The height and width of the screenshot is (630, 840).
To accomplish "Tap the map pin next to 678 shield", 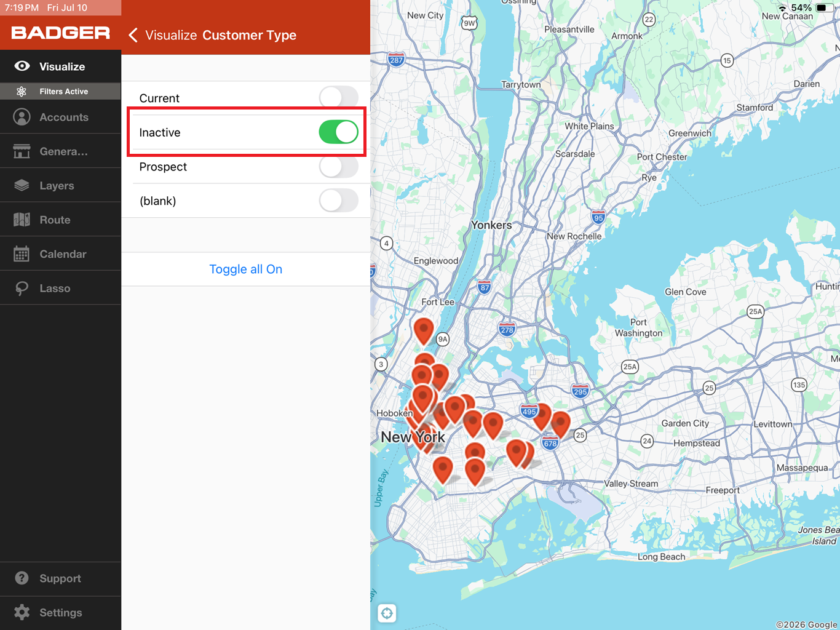I will [560, 425].
